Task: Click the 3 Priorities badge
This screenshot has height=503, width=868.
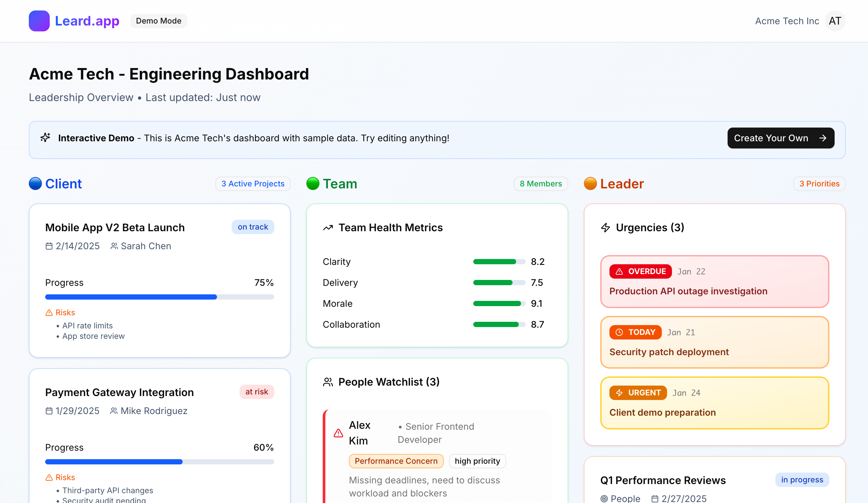Action: click(x=820, y=183)
